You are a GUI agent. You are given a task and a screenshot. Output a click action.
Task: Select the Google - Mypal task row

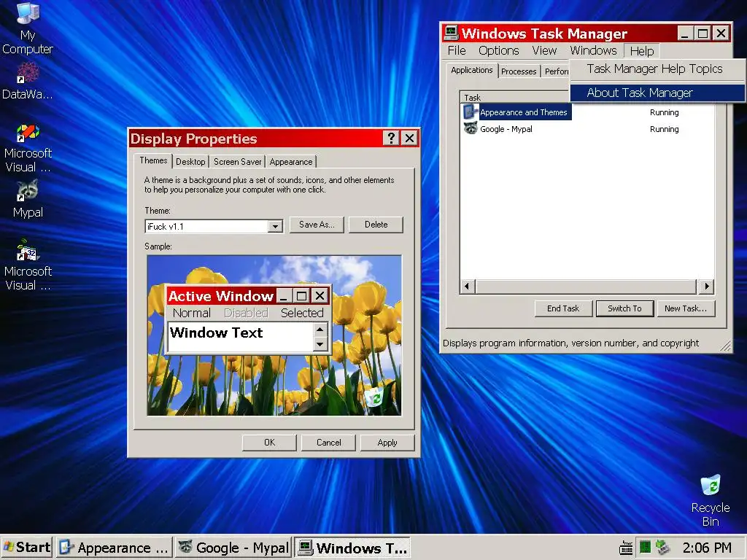[x=588, y=129]
